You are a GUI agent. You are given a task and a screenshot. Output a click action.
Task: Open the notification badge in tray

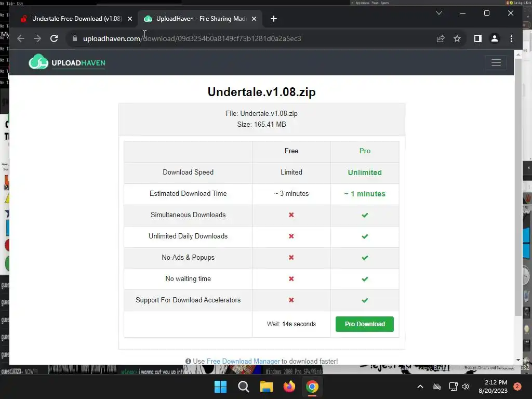tap(517, 387)
